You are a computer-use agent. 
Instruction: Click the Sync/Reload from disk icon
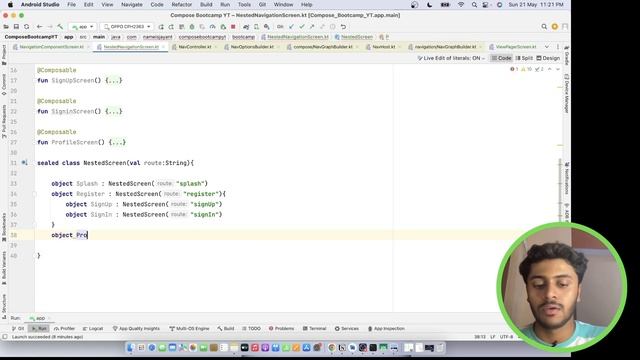coord(27,27)
